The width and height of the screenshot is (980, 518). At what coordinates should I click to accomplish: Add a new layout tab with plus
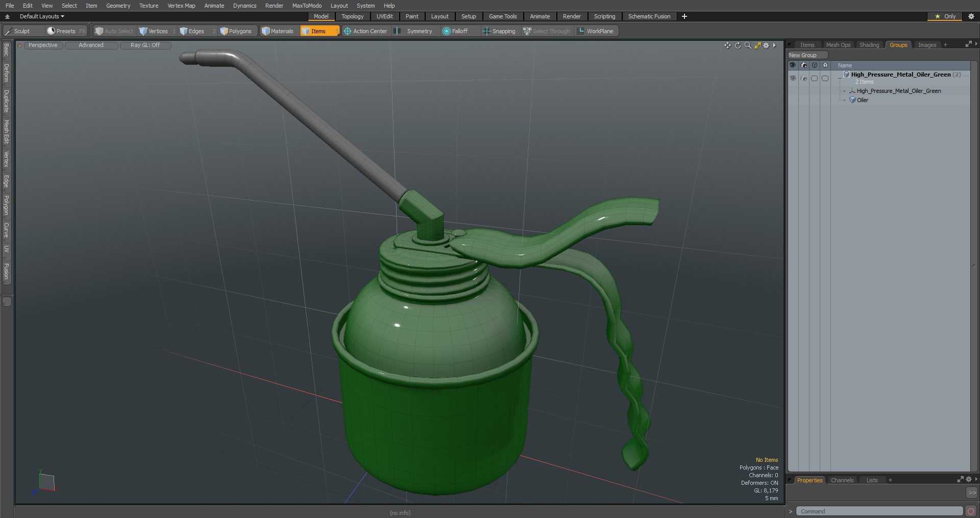coord(684,16)
